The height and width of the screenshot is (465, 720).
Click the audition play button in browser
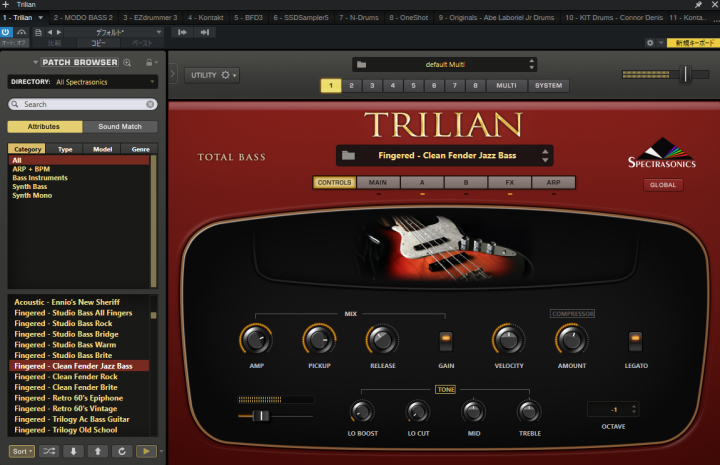[146, 451]
